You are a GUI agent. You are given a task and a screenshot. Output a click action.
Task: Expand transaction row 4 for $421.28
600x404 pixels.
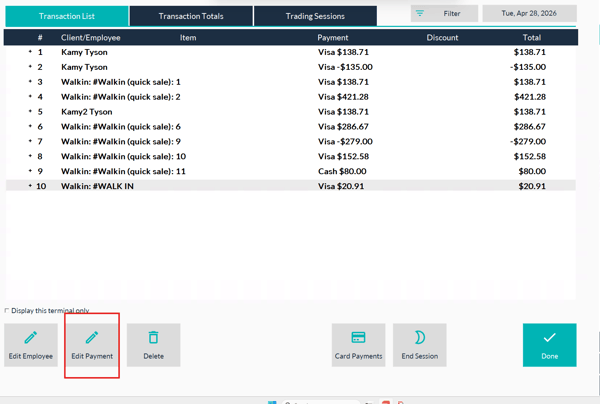[x=30, y=97]
